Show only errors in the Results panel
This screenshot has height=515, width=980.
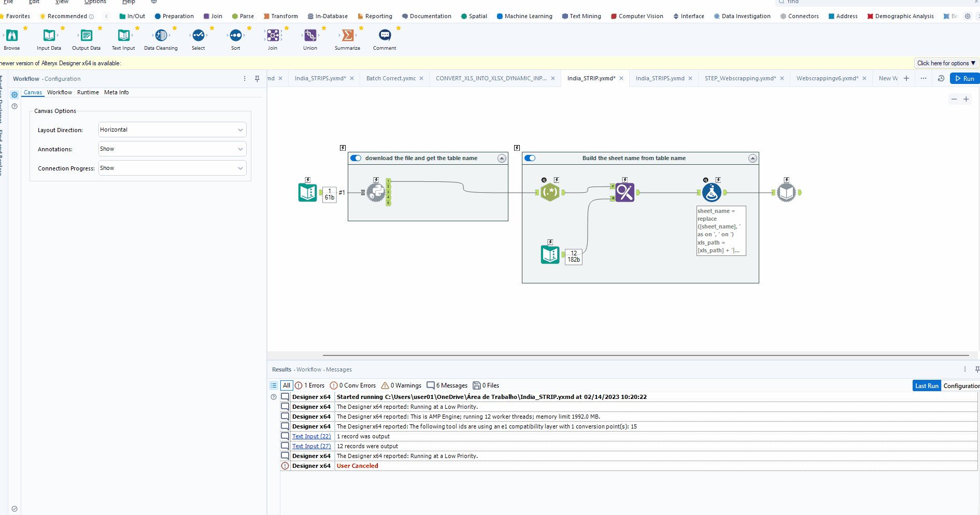coord(309,385)
